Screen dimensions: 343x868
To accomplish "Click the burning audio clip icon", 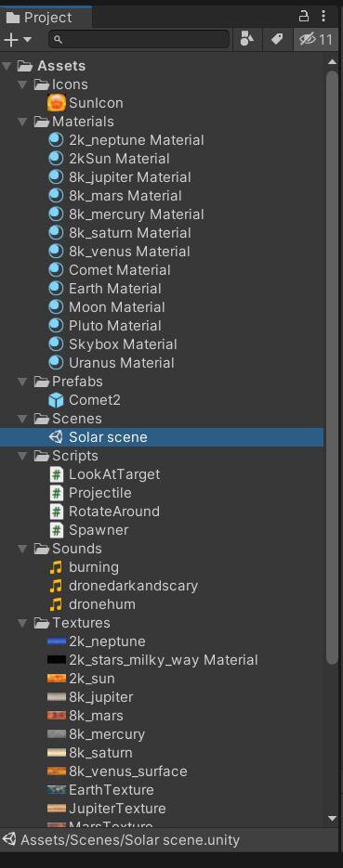I will click(56, 567).
